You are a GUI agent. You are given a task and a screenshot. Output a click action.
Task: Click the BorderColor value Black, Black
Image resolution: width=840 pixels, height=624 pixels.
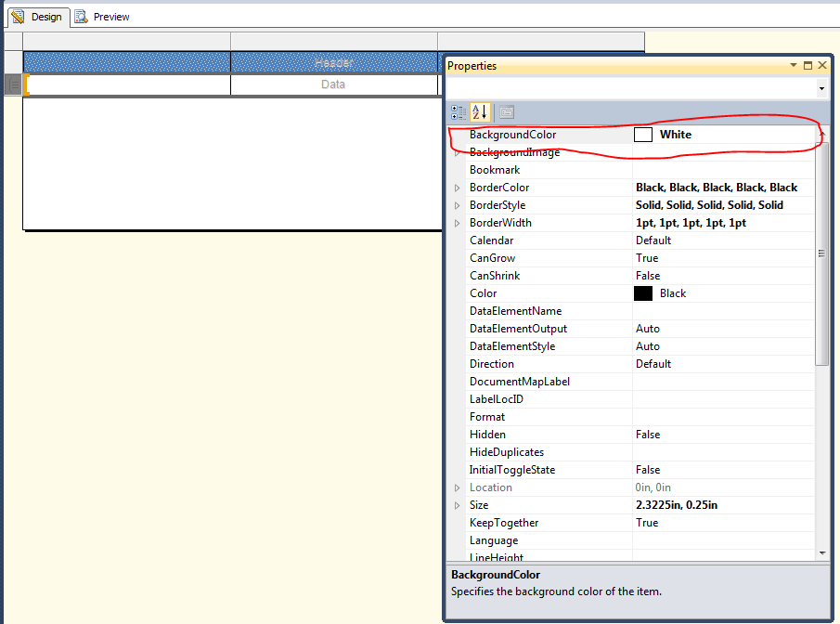[717, 188]
